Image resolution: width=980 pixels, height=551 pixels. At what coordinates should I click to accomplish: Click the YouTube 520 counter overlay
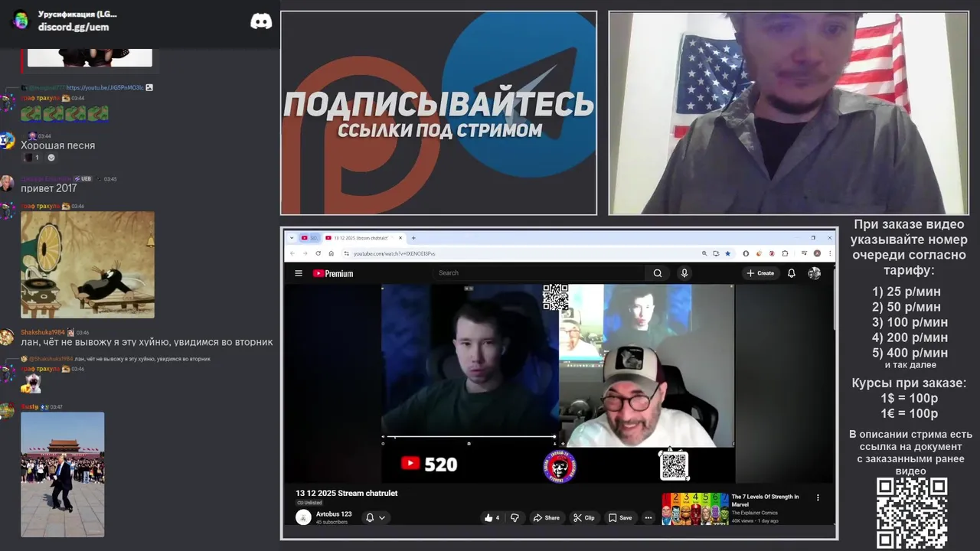[429, 464]
